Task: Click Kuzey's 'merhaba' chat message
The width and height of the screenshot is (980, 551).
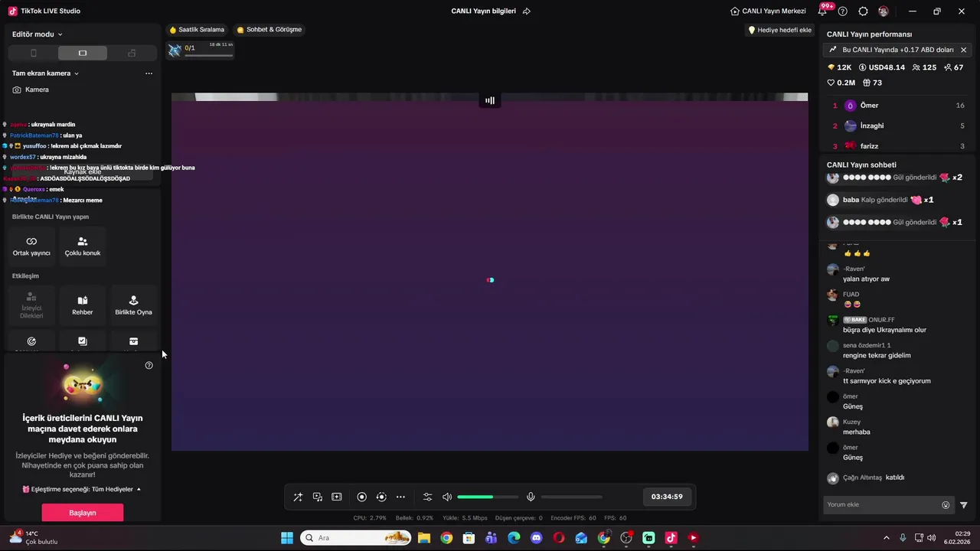Action: coord(856,432)
